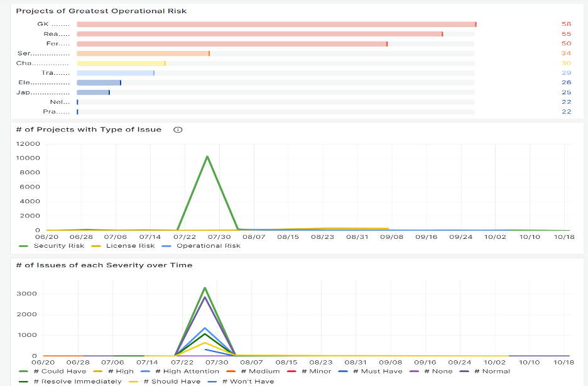
Task: Click the Security Risk spike peak near 07/28
Action: point(207,156)
